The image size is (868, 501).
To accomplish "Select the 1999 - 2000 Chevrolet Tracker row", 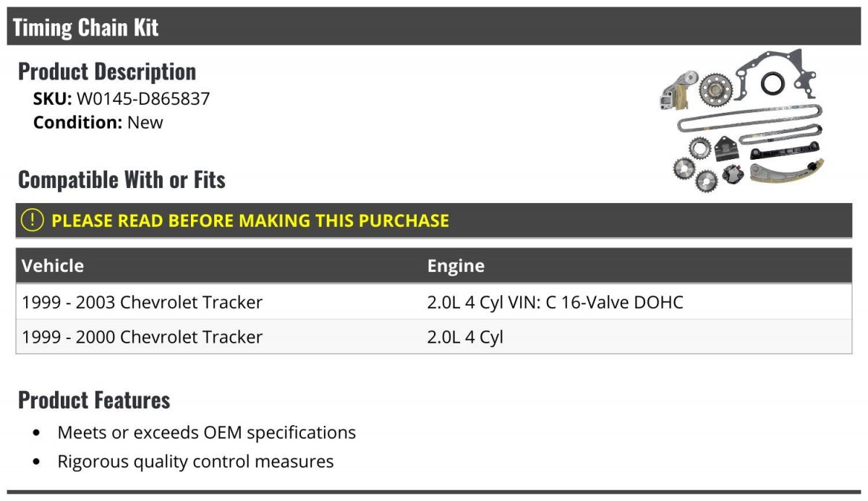I will point(434,336).
